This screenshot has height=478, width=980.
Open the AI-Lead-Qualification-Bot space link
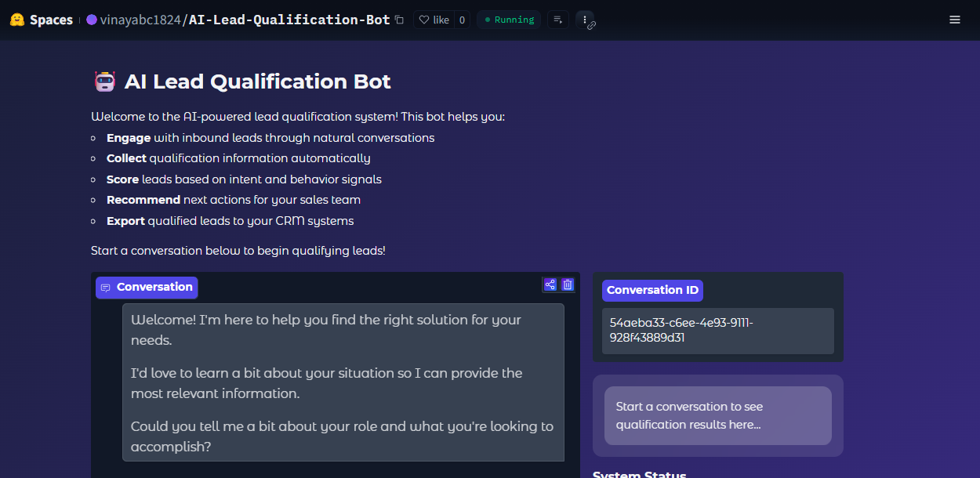coord(289,20)
